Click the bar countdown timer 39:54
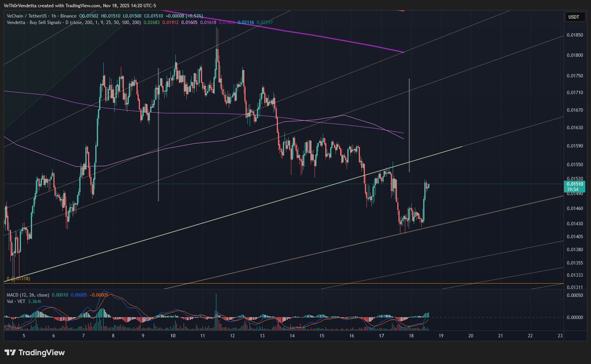The width and height of the screenshot is (591, 364). (573, 189)
